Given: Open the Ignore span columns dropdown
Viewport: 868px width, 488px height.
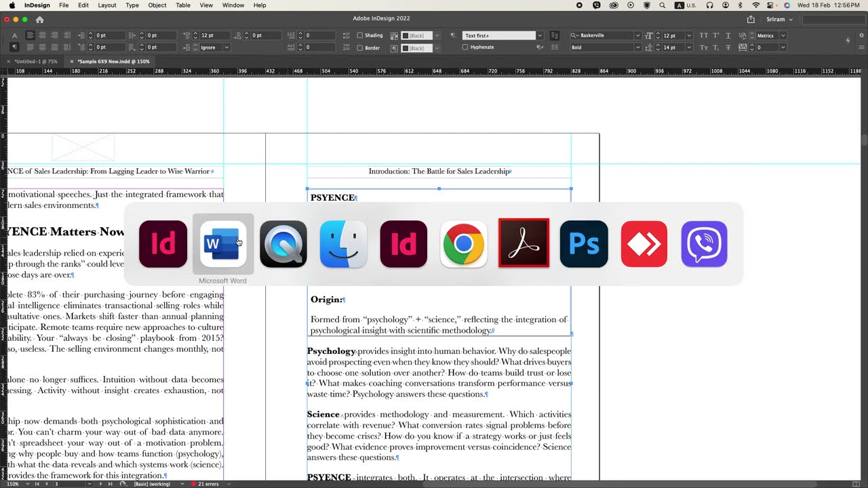Looking at the screenshot, I should tap(226, 47).
